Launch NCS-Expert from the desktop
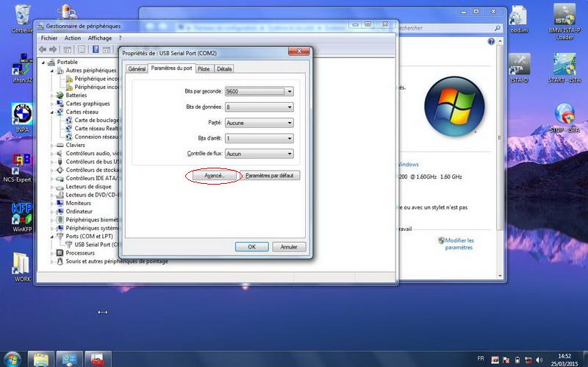 [x=17, y=168]
